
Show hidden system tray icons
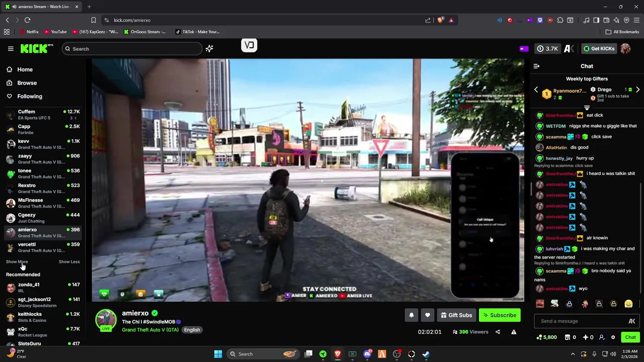click(x=573, y=354)
